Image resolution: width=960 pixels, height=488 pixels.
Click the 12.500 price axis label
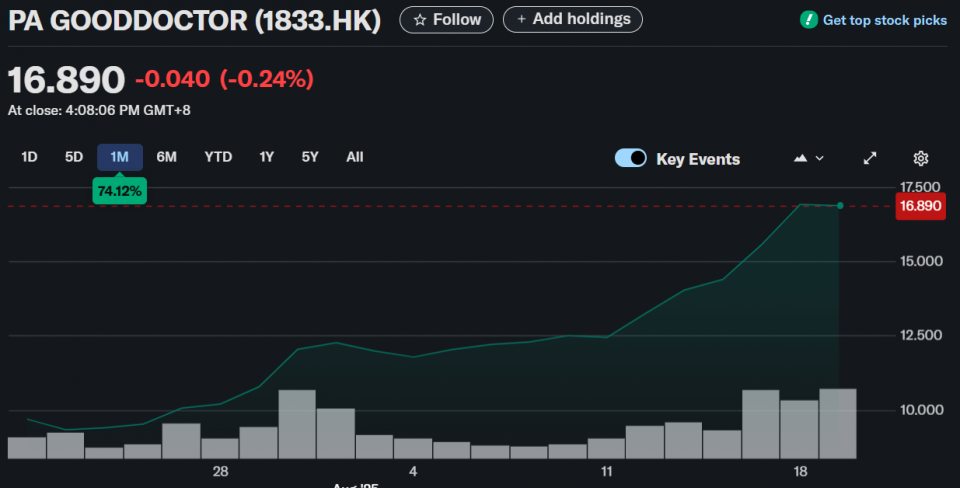921,336
